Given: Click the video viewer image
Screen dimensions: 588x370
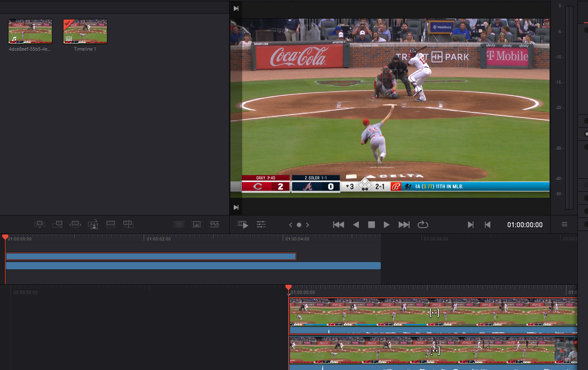Looking at the screenshot, I should click(x=390, y=108).
